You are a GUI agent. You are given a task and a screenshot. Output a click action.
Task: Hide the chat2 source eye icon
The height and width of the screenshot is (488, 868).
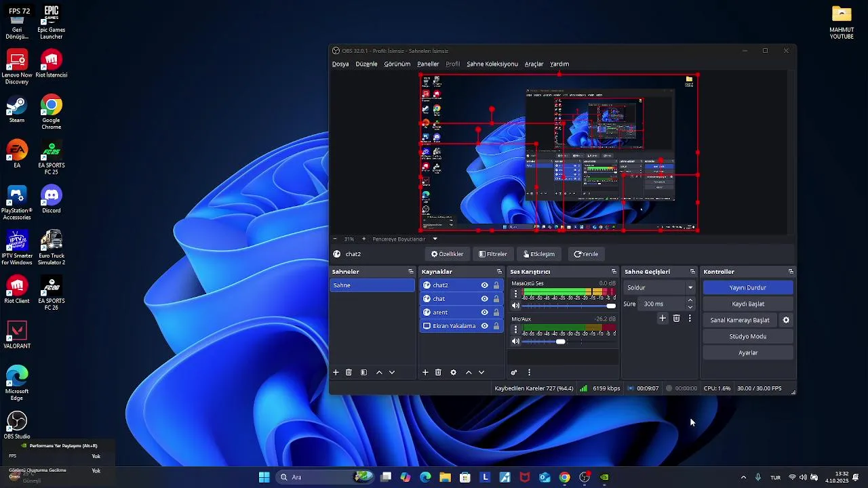click(484, 285)
